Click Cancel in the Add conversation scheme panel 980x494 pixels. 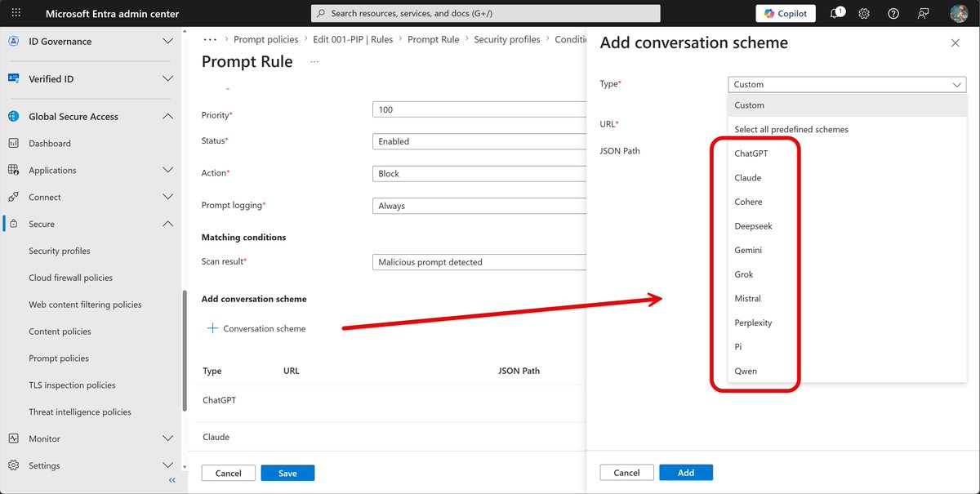(x=626, y=473)
